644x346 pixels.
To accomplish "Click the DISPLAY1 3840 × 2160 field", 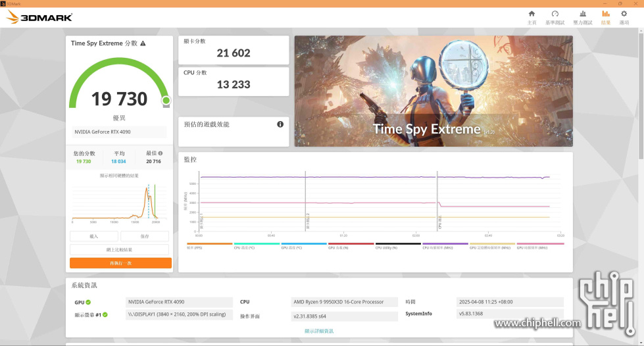I will 179,315.
